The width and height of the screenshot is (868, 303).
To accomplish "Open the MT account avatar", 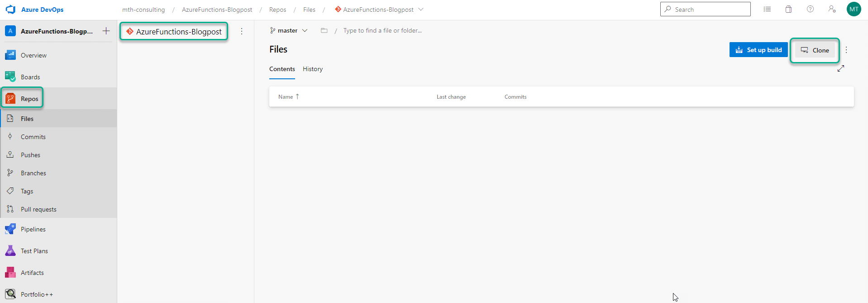I will click(x=854, y=9).
